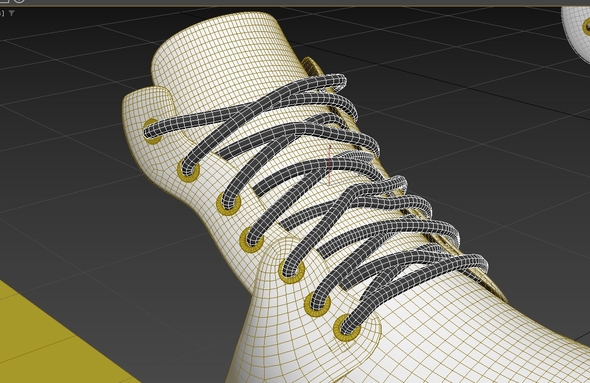Select the fifth eyelet from the top

coord(292,271)
